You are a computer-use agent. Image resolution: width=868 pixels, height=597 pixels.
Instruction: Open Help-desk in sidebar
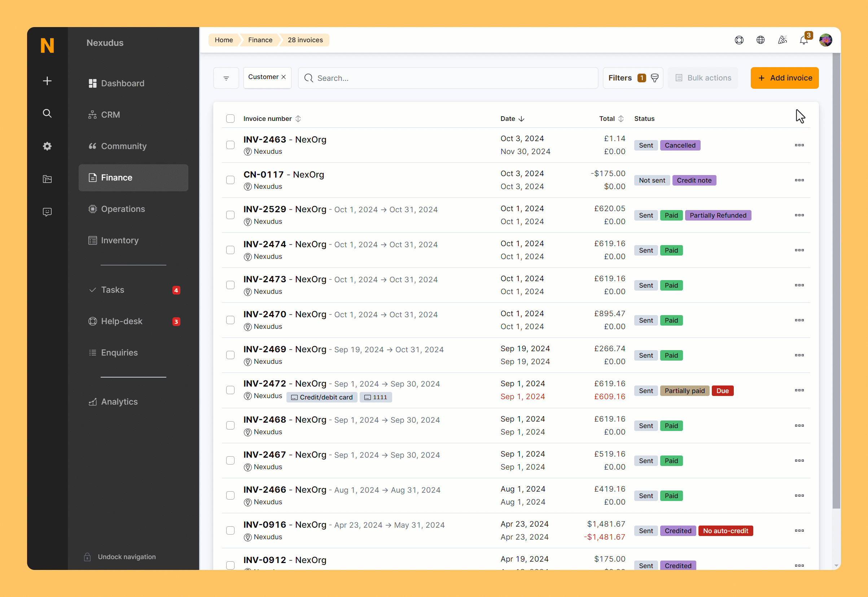pos(133,321)
